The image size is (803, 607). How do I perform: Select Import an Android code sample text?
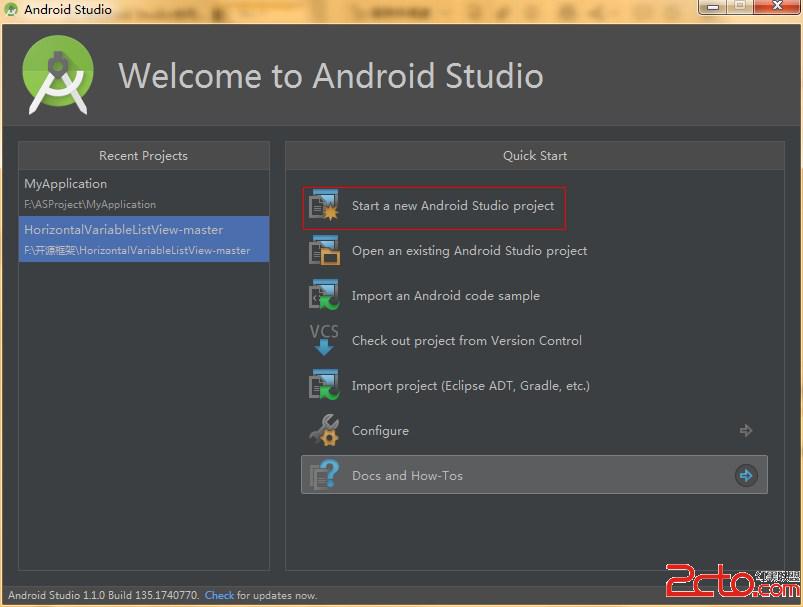(446, 296)
